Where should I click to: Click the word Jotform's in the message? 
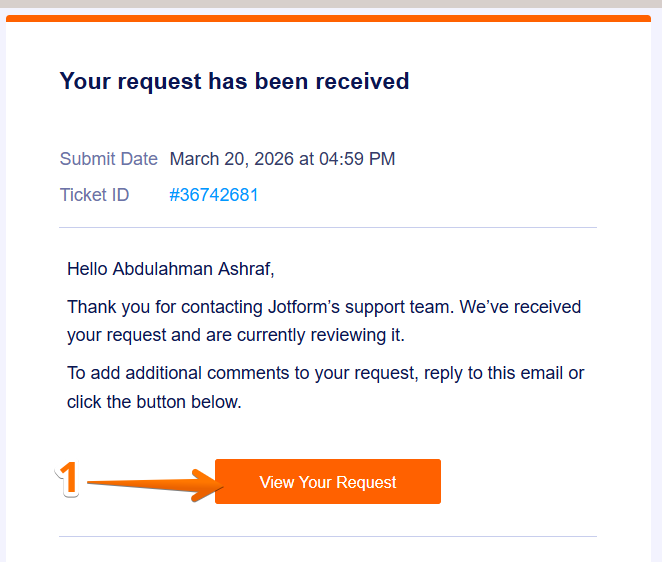305,307
